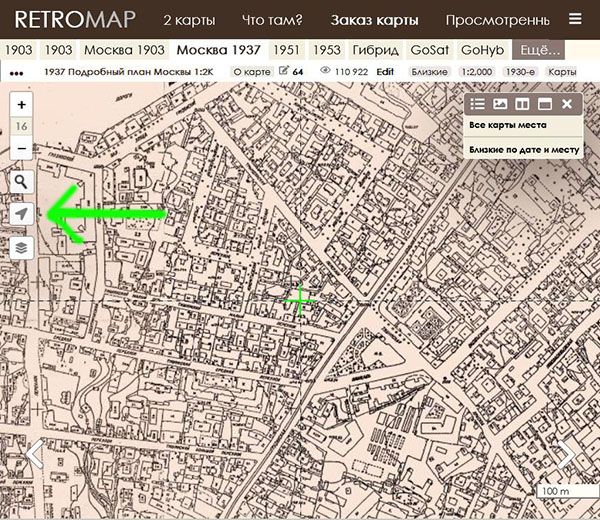Zoom out with the minus button

click(22, 148)
